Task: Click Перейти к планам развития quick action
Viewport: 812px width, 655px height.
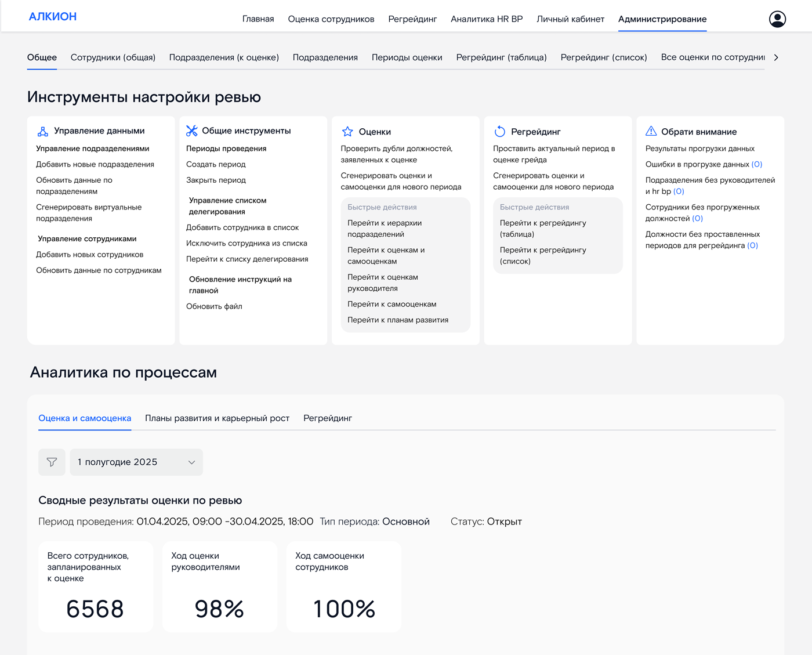Action: (x=397, y=320)
